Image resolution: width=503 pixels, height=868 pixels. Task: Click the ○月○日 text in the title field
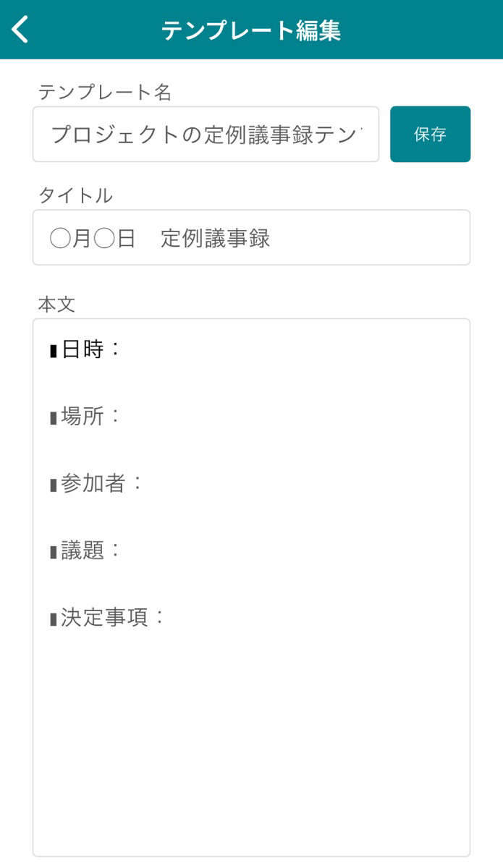click(93, 238)
